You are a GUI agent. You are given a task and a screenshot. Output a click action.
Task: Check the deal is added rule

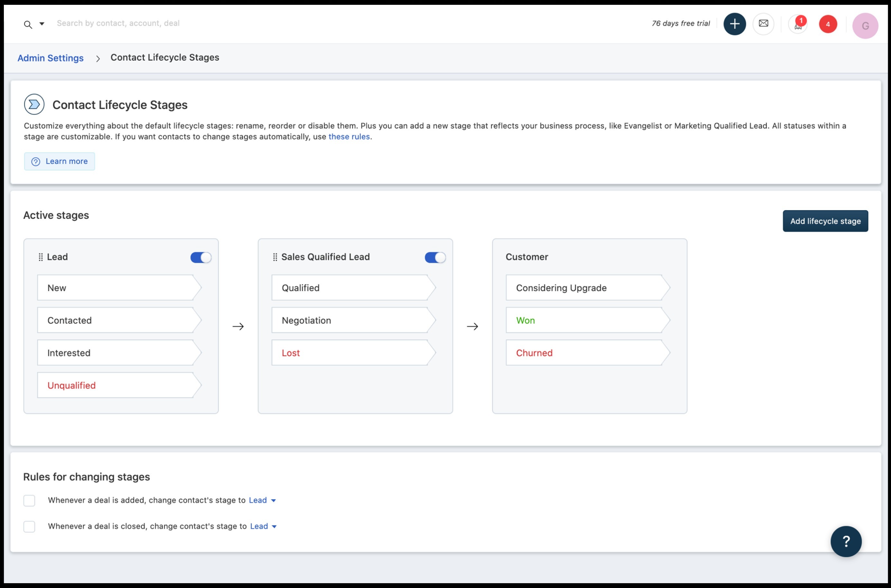click(x=29, y=501)
